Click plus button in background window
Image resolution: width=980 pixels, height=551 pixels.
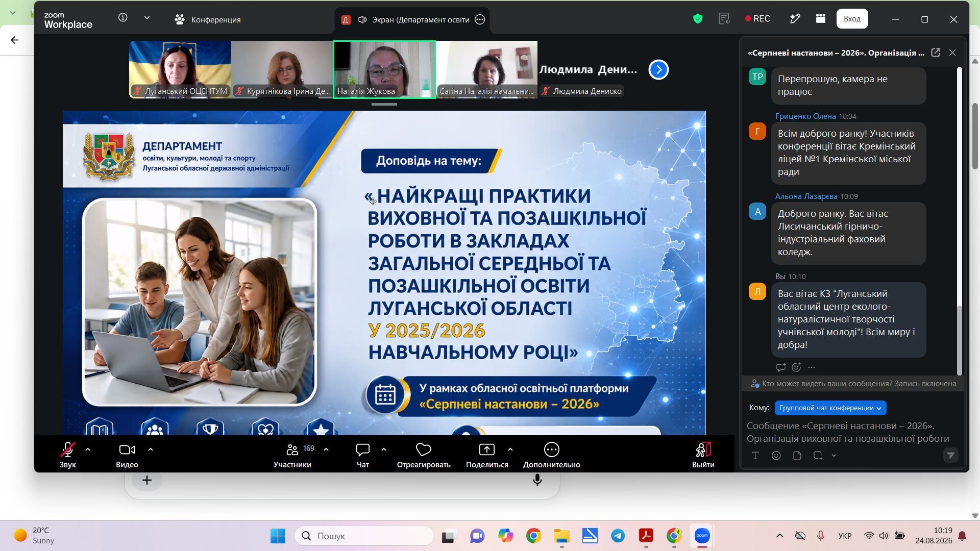click(146, 480)
